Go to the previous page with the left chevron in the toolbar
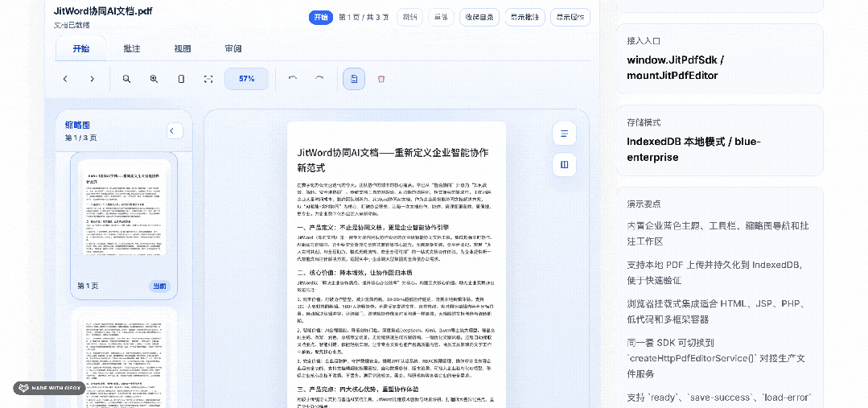The height and width of the screenshot is (408, 868). pos(65,79)
